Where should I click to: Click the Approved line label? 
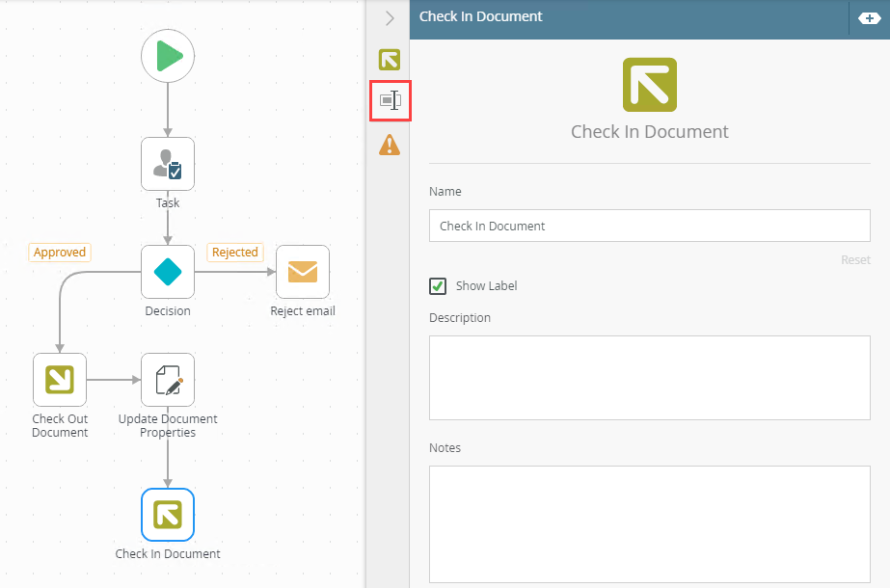tap(60, 253)
